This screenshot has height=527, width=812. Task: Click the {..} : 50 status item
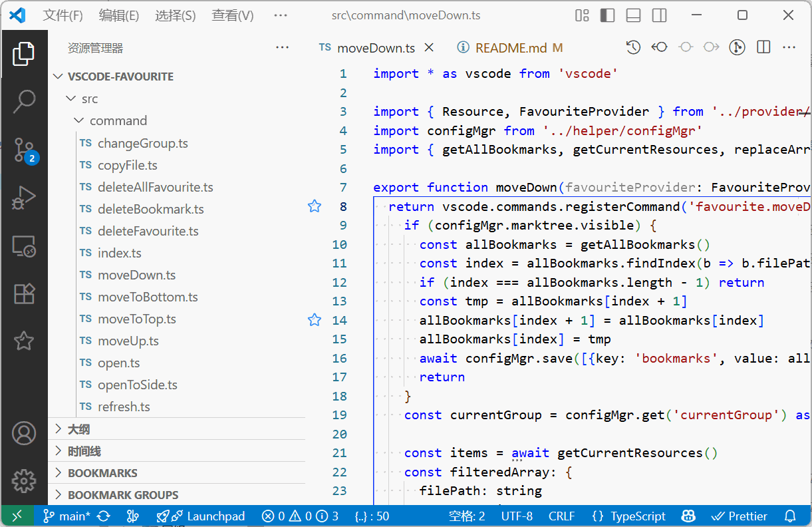(x=372, y=516)
